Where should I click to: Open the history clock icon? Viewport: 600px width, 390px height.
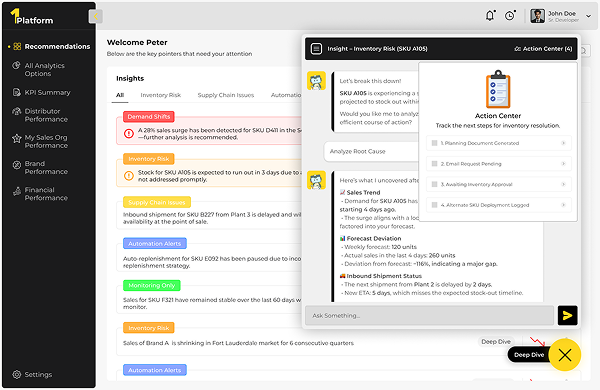tap(510, 16)
